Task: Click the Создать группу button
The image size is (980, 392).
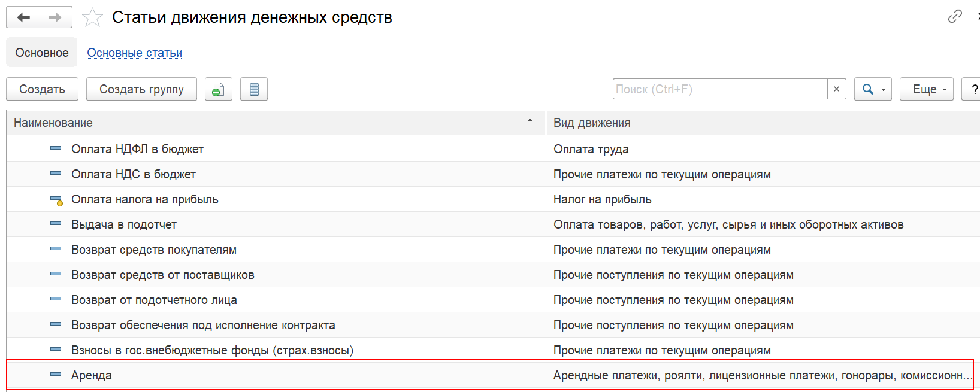Action: [x=141, y=89]
